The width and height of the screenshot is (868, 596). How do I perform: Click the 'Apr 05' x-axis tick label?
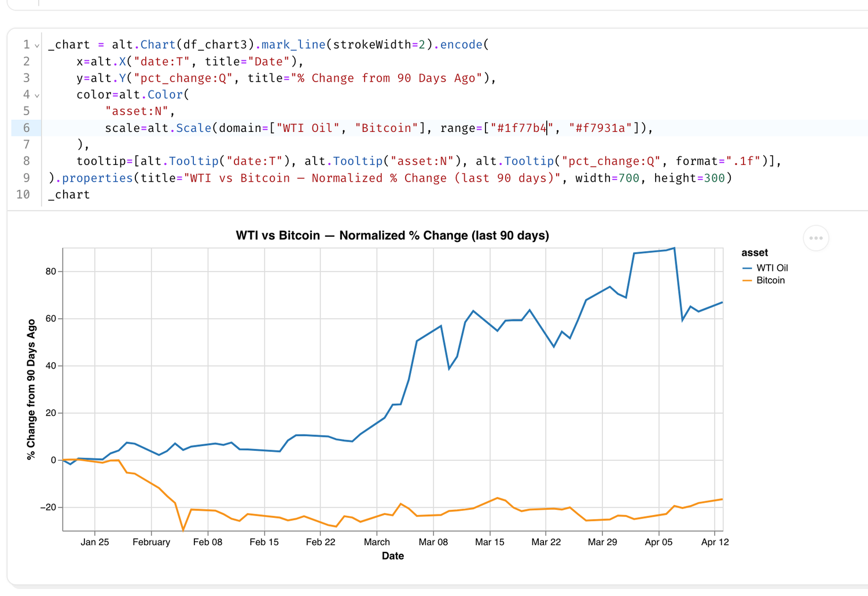(659, 542)
